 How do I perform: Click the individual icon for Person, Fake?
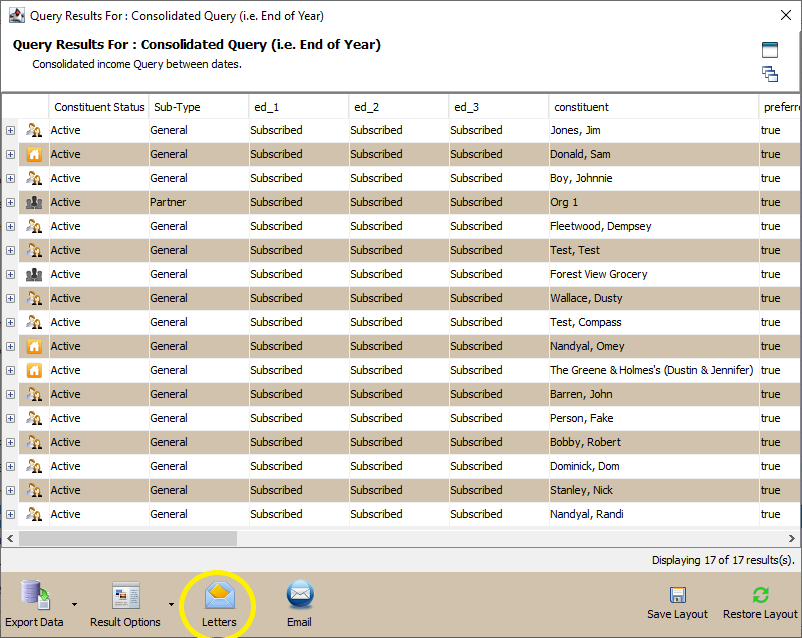(x=34, y=419)
